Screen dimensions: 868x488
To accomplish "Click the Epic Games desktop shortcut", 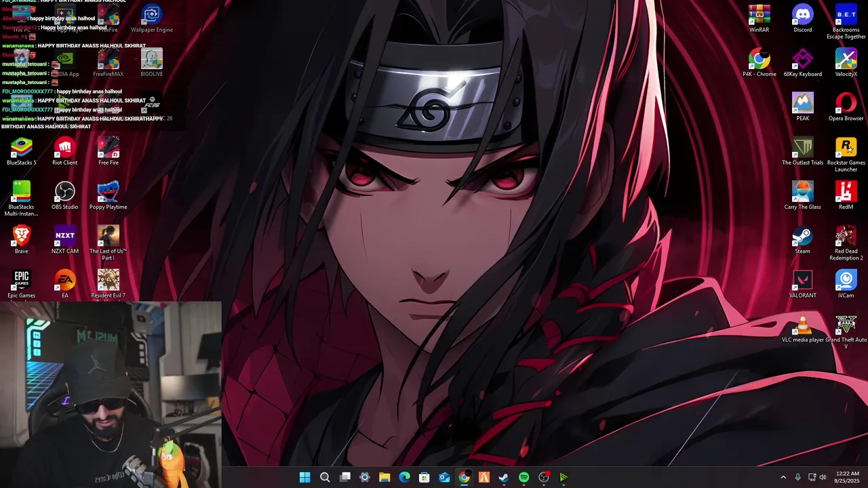I will pos(21,284).
